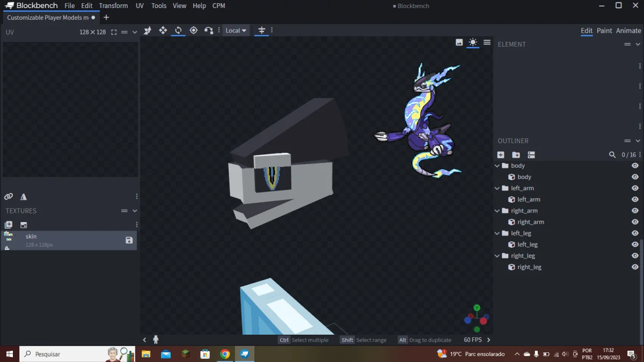
Task: Toggle UV panel fullscreen icon
Action: pyautogui.click(x=114, y=32)
